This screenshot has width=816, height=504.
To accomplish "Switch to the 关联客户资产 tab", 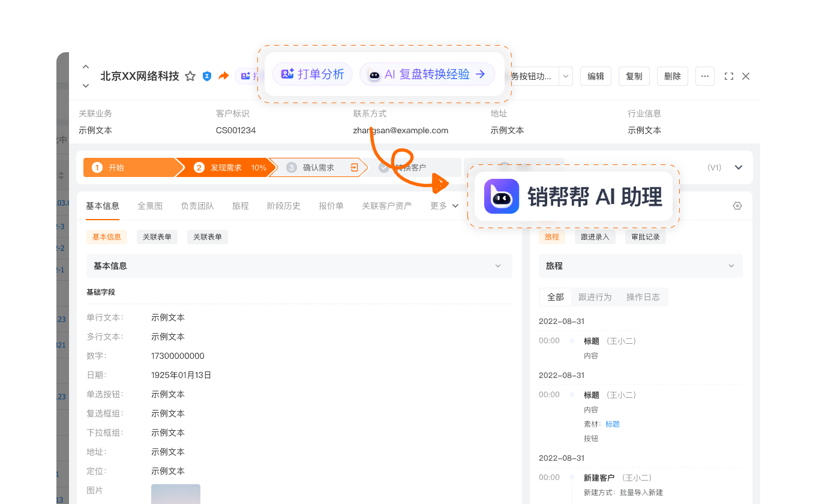I will pos(387,206).
